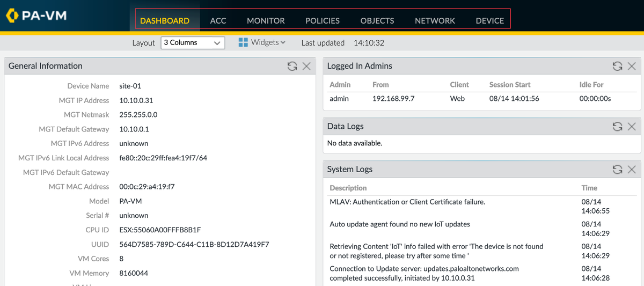The width and height of the screenshot is (644, 286).
Task: Click the Client column header
Action: [459, 85]
